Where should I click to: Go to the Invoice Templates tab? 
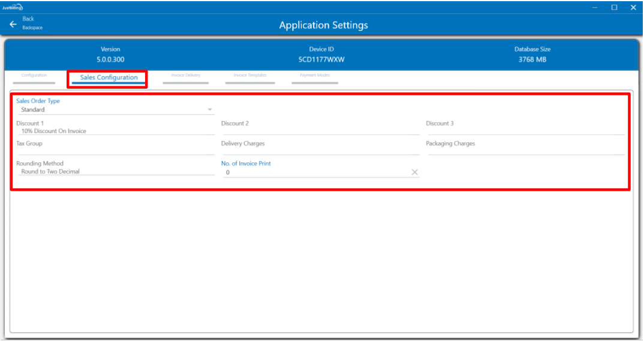[250, 76]
